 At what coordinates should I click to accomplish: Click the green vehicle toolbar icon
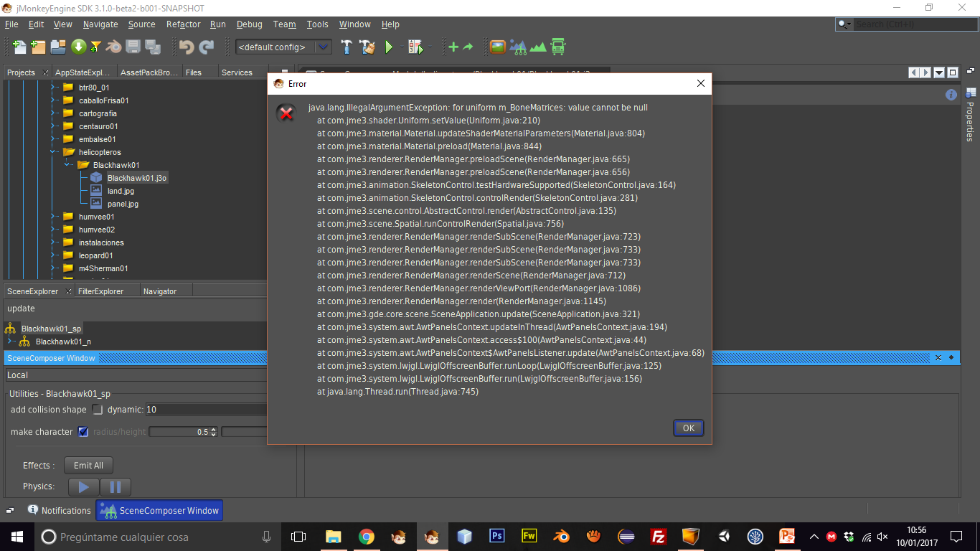point(558,47)
